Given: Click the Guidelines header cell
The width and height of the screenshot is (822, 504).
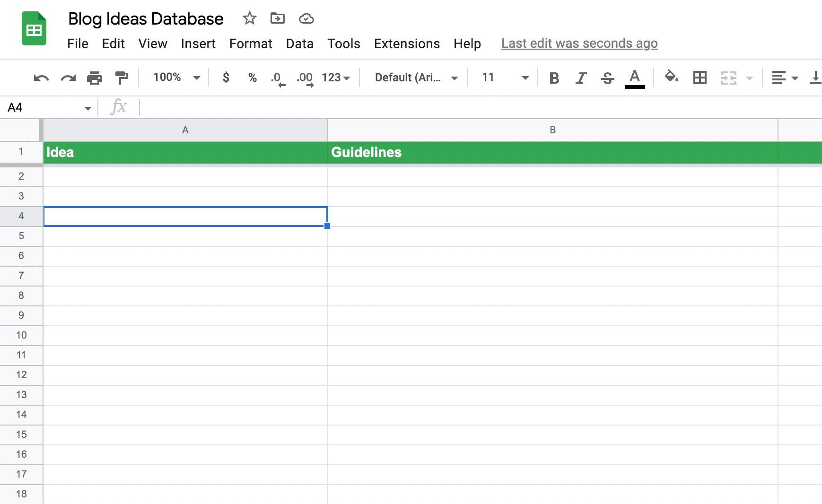Looking at the screenshot, I should click(552, 152).
